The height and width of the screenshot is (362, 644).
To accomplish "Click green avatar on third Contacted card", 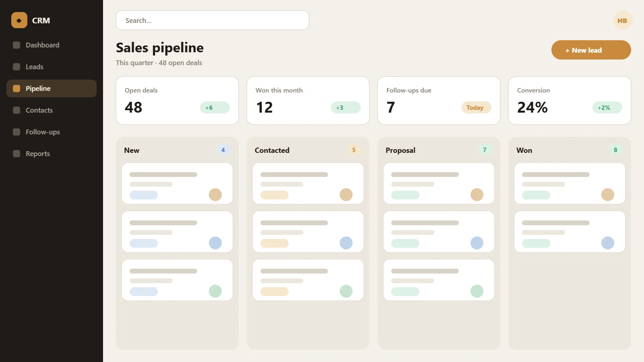I will [346, 291].
